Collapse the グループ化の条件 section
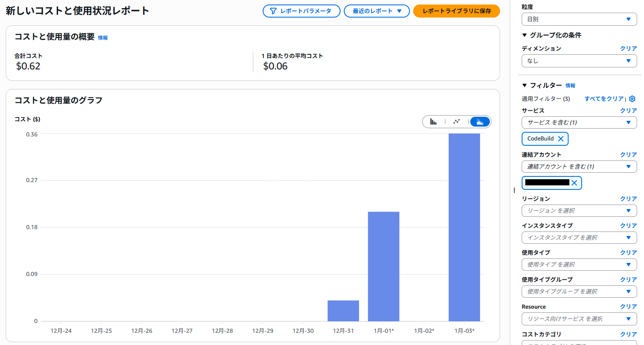Viewport: 644px width, 345px height. [524, 35]
